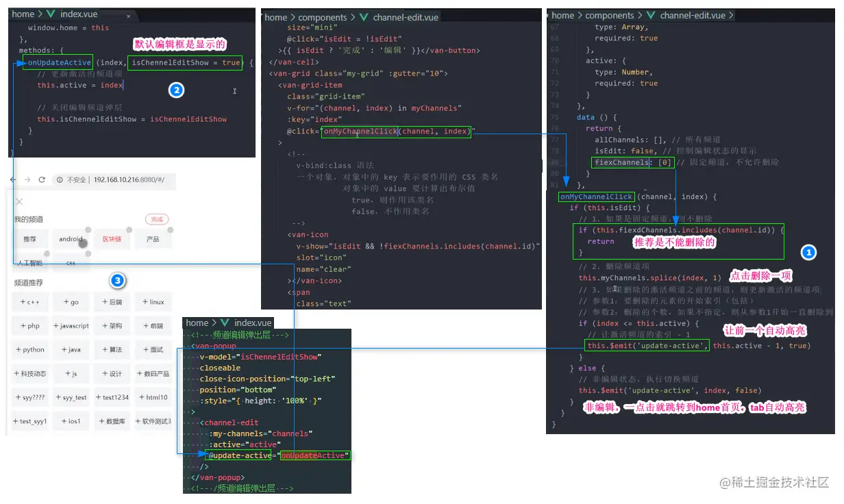
Task: Click the Vue icon beside index.vue, top-left panel
Action: (51, 14)
